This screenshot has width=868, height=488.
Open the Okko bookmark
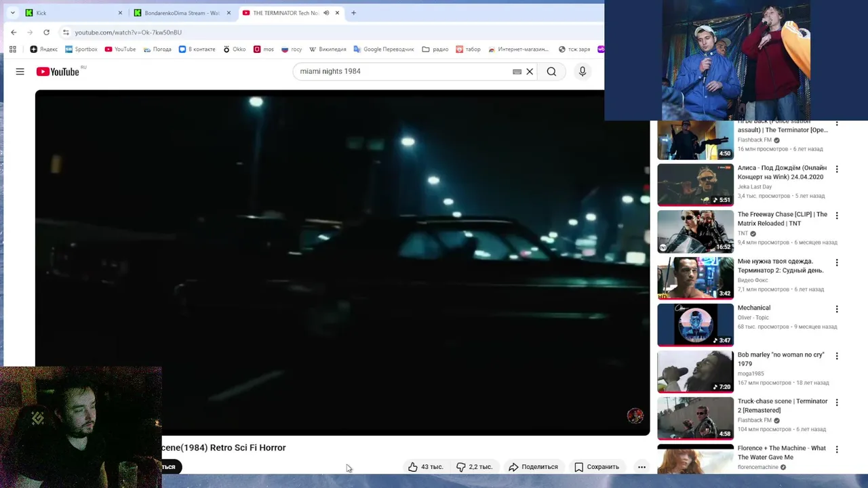234,49
